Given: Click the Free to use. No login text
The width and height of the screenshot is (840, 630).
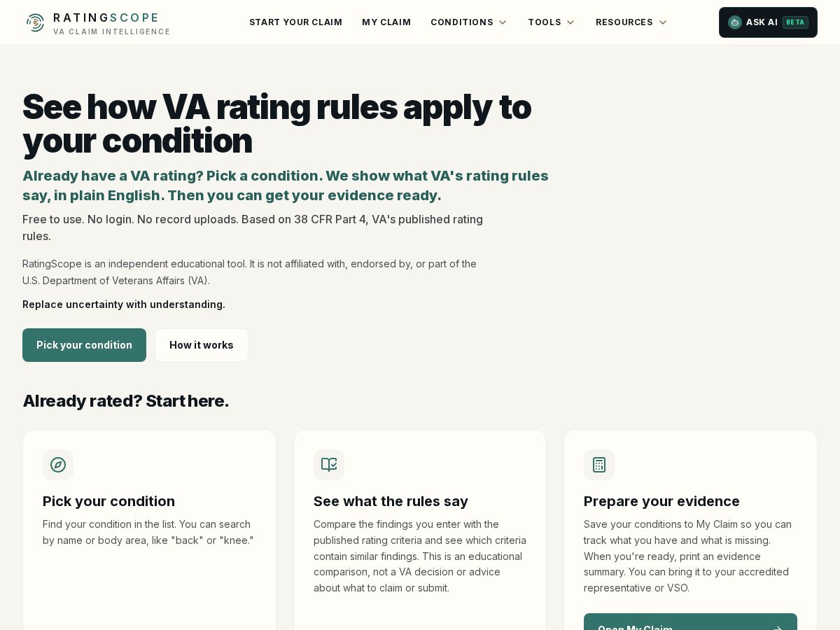Looking at the screenshot, I should click(x=253, y=227).
